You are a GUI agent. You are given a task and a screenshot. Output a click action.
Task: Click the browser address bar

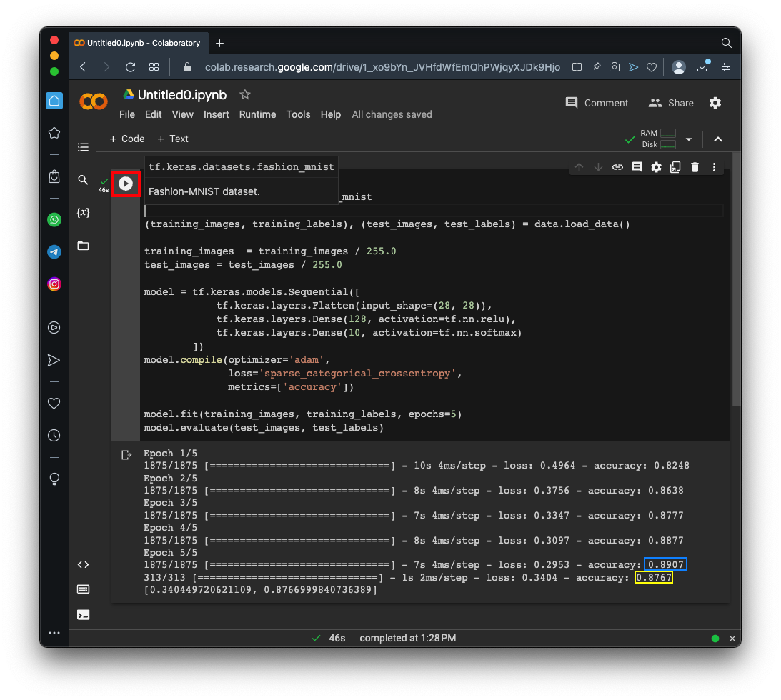click(x=372, y=67)
